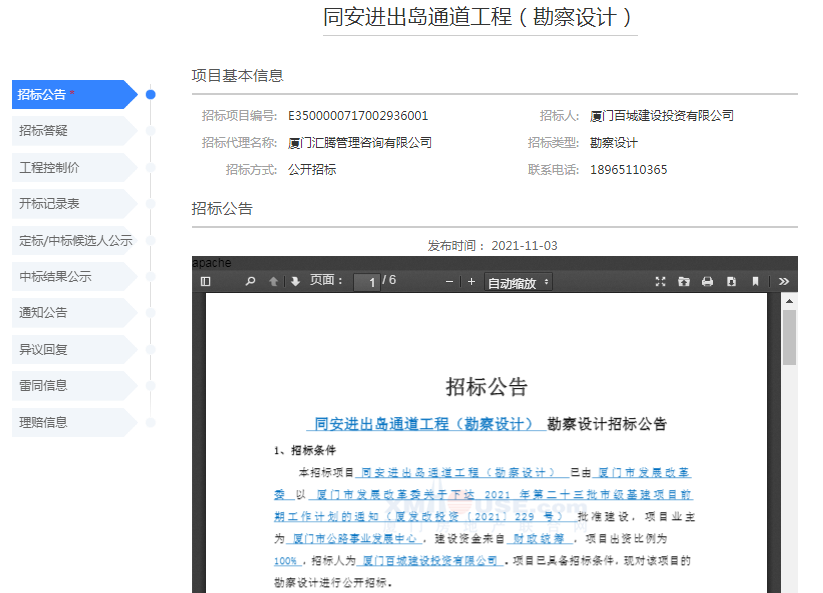Zoom out the PDF document
This screenshot has width=823, height=593.
(450, 282)
